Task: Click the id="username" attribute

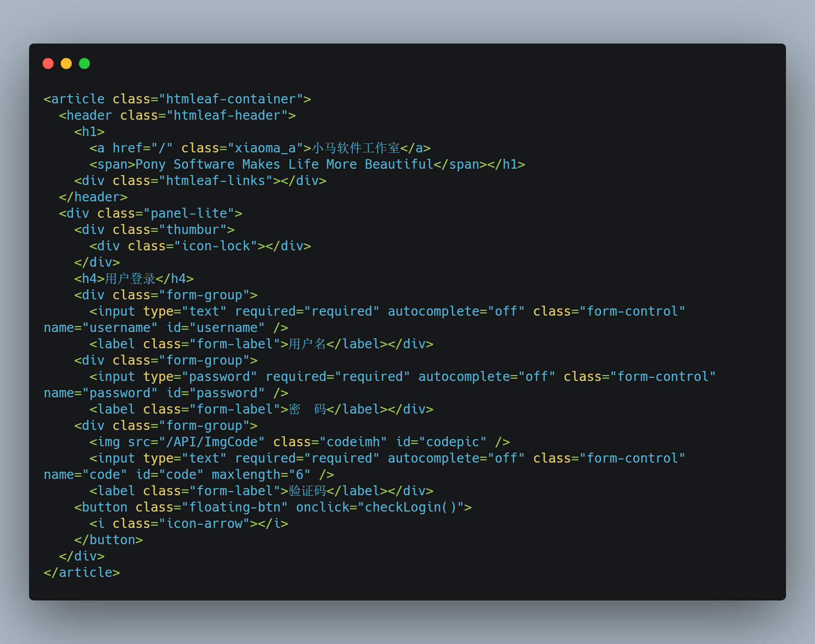Action: (216, 327)
